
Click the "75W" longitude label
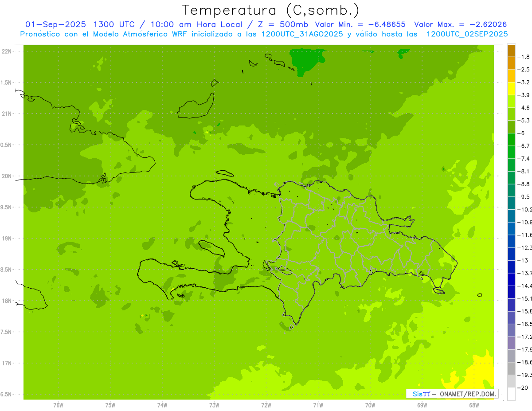point(110,405)
